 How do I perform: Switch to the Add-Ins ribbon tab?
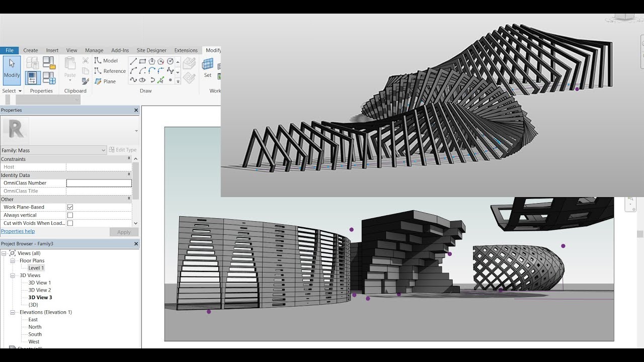point(120,50)
